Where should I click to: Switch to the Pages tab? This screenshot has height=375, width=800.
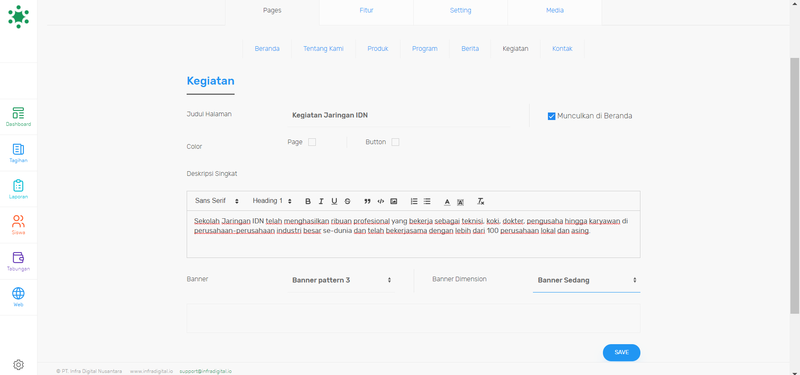272,11
